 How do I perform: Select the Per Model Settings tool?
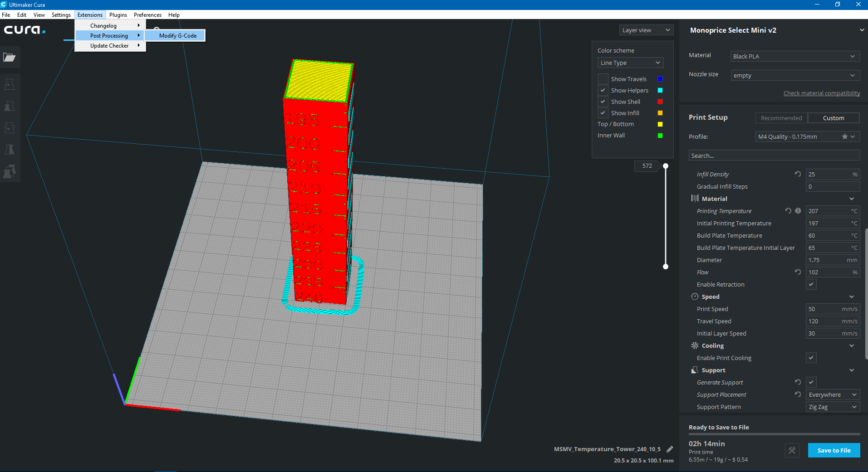[10, 171]
